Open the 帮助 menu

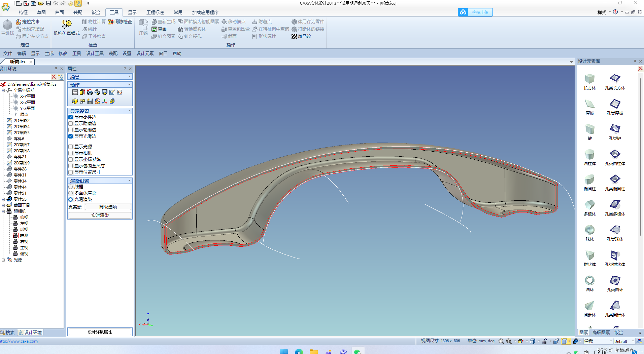pos(177,53)
